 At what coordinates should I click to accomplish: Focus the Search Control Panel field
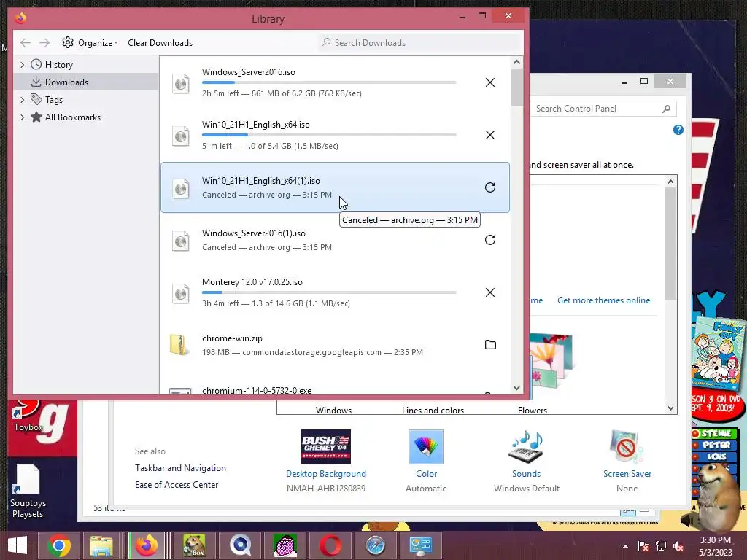point(603,109)
